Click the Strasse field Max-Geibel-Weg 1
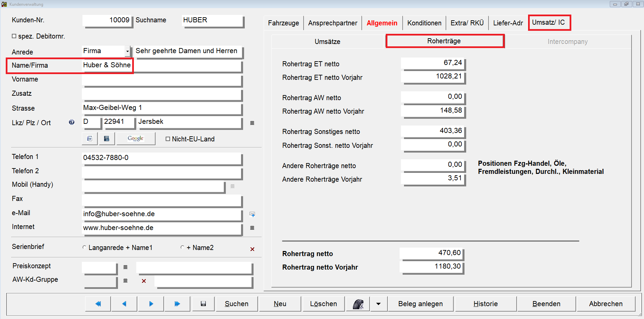 coord(162,108)
